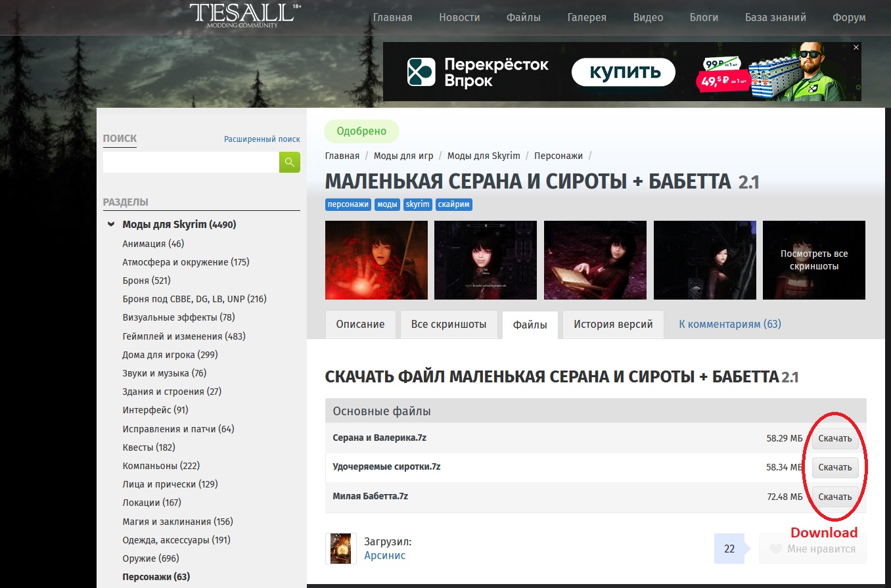Open the Броня (521) category
This screenshot has width=891, height=588.
pos(147,281)
